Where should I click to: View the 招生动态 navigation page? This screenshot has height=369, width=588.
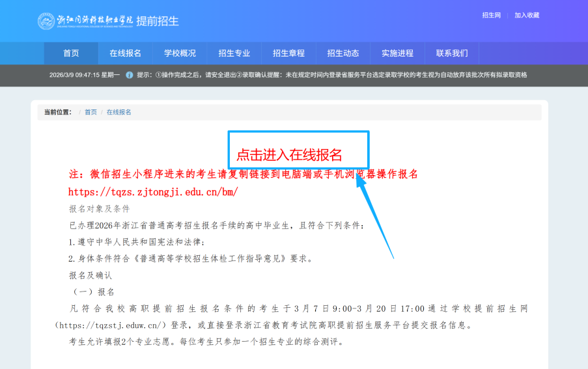343,53
